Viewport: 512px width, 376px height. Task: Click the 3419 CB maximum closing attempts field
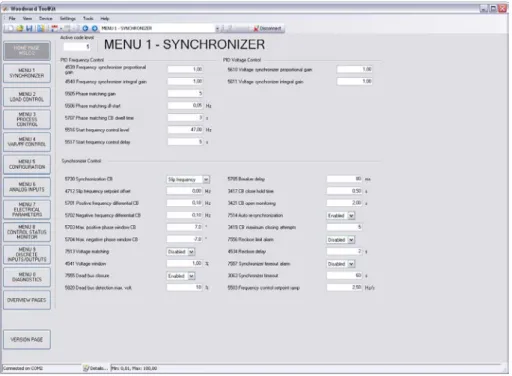[345, 227]
